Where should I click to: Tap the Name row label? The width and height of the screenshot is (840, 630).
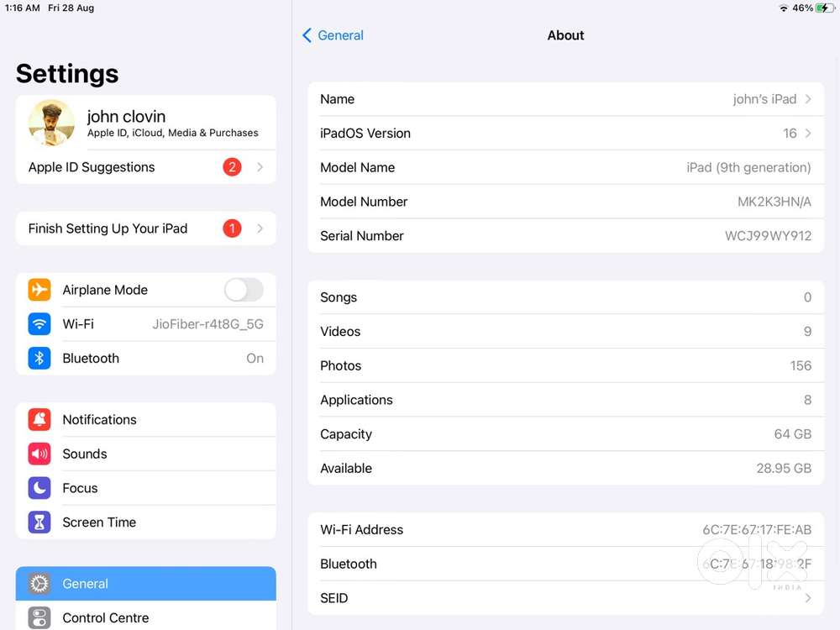[338, 99]
